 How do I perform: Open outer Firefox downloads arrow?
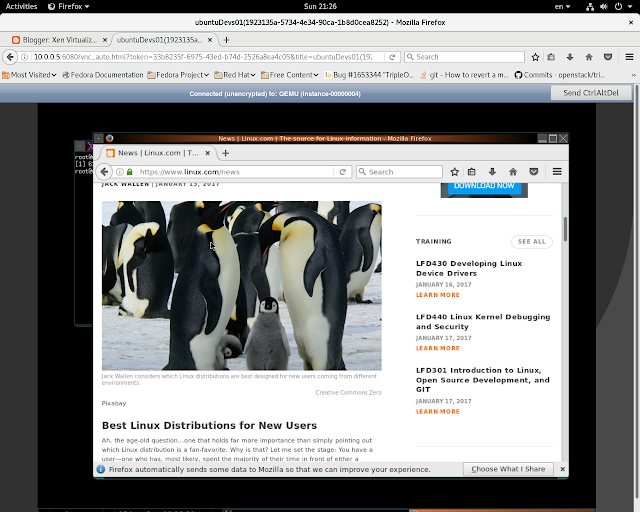pos(570,57)
